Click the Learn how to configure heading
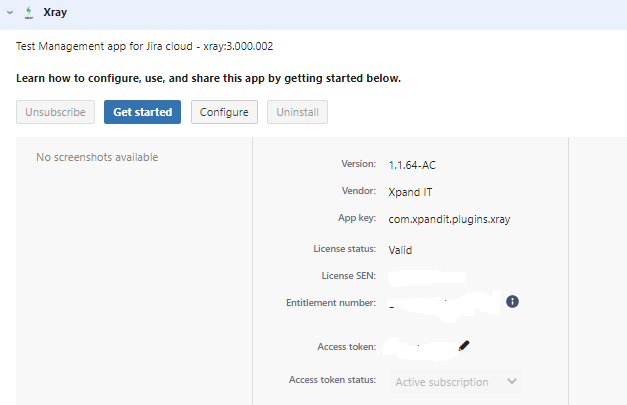 (208, 78)
